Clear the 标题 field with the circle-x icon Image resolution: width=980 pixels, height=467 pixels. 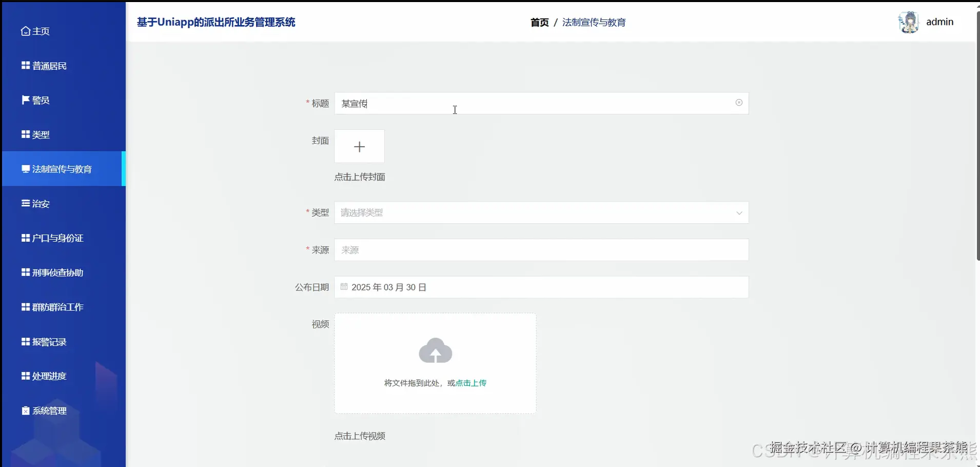coord(739,103)
